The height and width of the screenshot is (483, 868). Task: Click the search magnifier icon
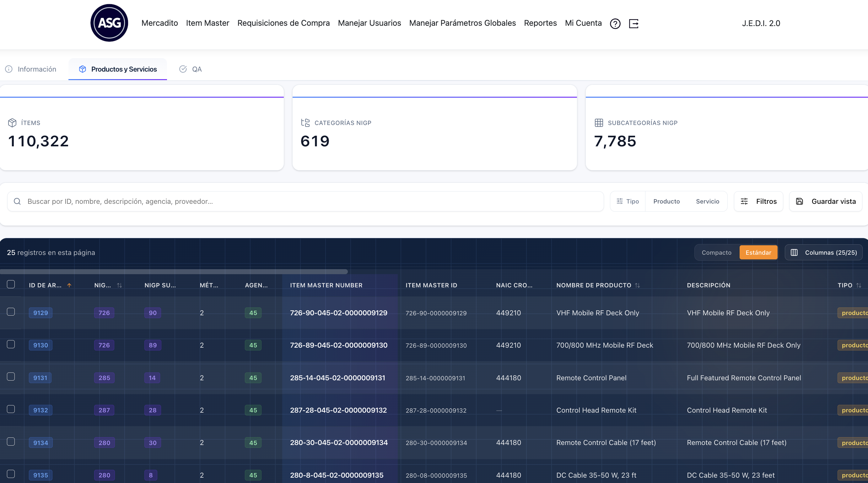(x=17, y=201)
